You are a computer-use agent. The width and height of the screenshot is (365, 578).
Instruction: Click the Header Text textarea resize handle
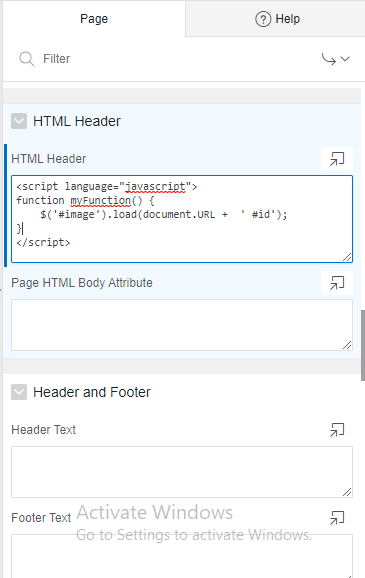click(347, 492)
